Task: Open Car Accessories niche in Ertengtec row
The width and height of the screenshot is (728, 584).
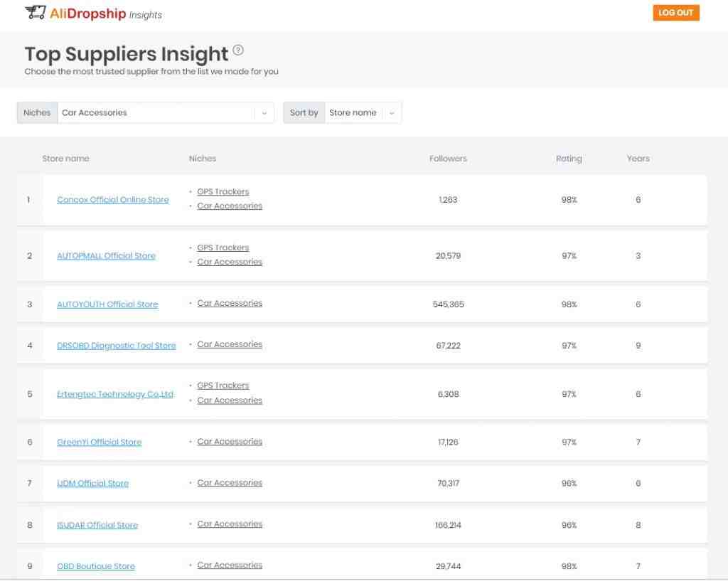Action: tap(230, 400)
